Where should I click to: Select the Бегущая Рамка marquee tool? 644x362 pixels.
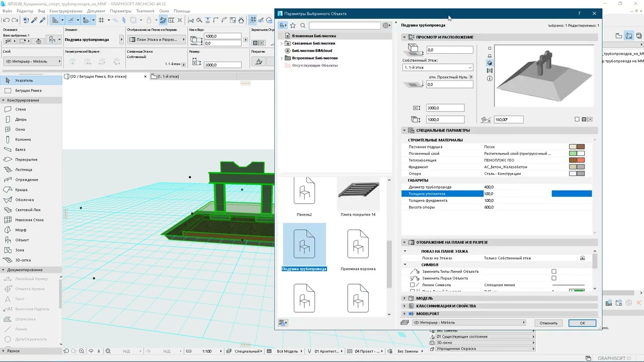click(30, 90)
